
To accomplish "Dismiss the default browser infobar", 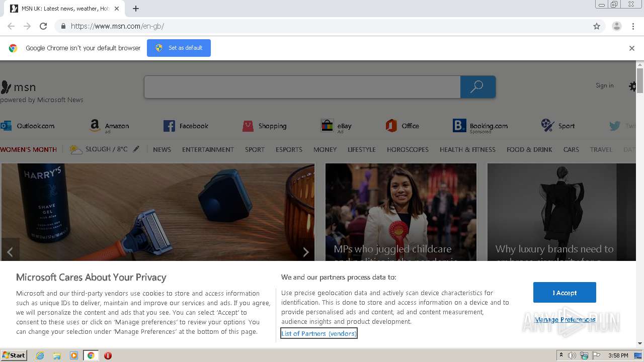I will coord(632,48).
